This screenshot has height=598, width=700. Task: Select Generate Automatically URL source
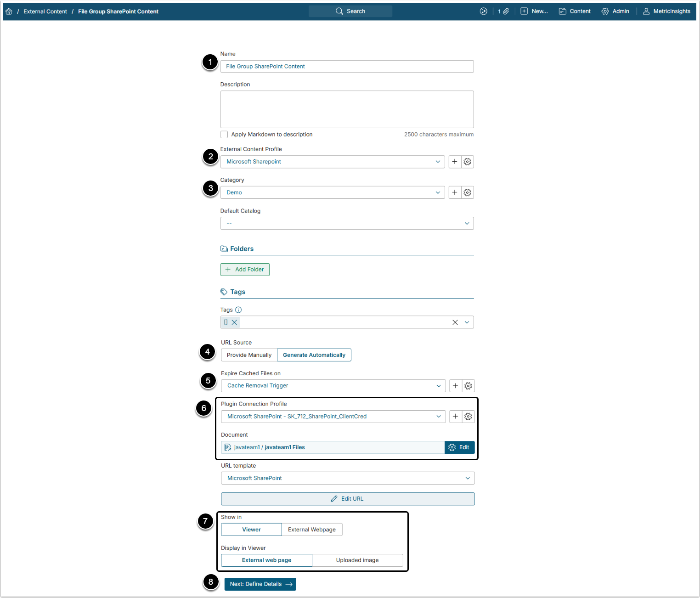[x=314, y=355]
